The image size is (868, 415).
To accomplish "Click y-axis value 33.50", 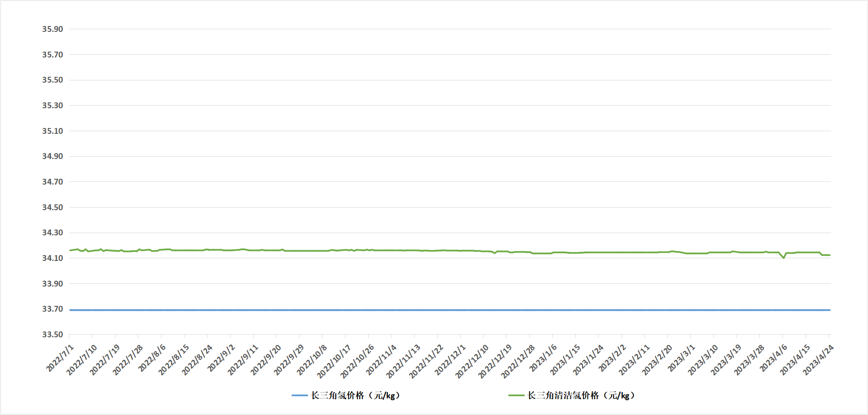I will click(53, 335).
